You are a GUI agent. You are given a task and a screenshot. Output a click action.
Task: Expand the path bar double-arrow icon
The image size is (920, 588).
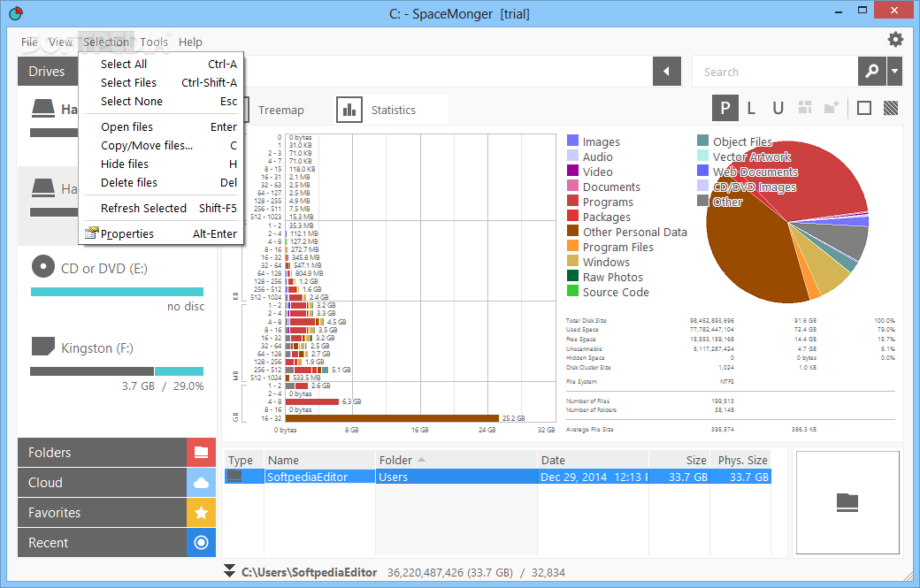click(x=229, y=571)
